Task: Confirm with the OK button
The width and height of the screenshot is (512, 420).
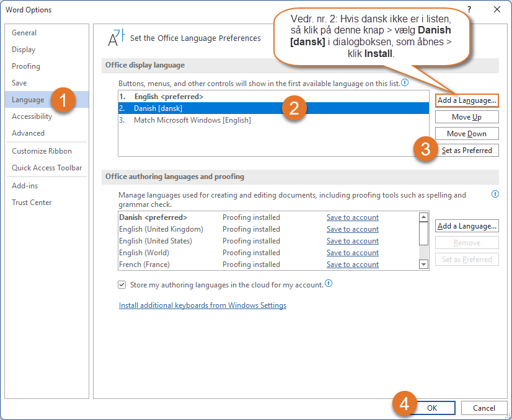Action: click(x=432, y=408)
